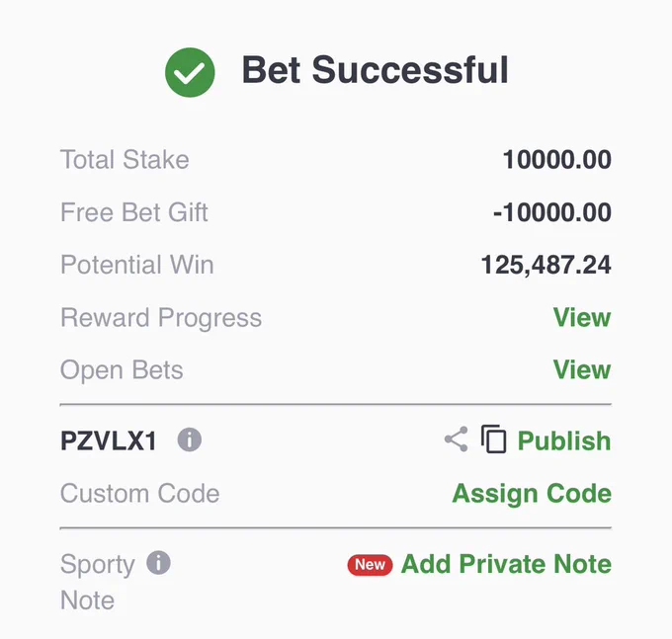Tap the info icon beside PZVLX1
Screen dimensions: 672x639
click(190, 439)
